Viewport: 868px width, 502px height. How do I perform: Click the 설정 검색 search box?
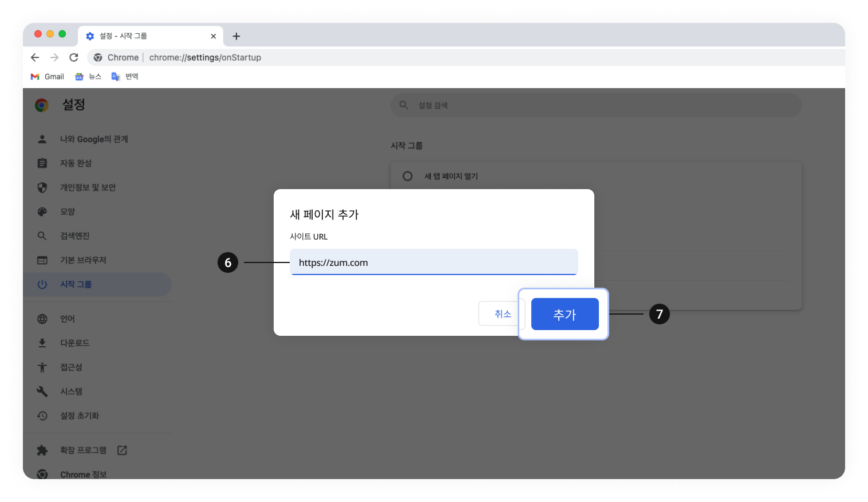(595, 105)
